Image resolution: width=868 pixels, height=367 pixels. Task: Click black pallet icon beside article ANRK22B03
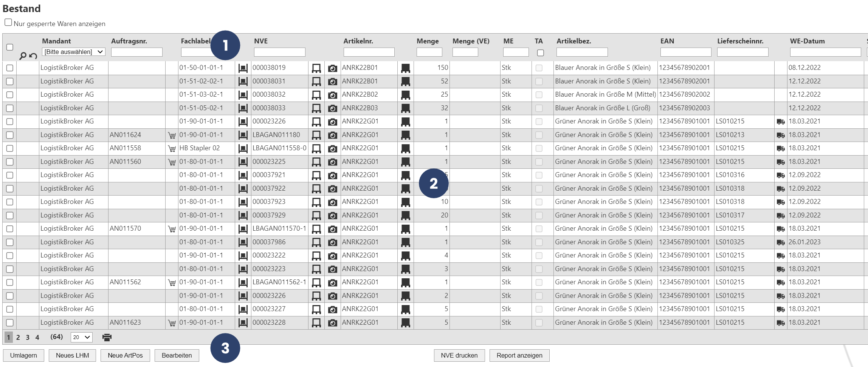405,108
